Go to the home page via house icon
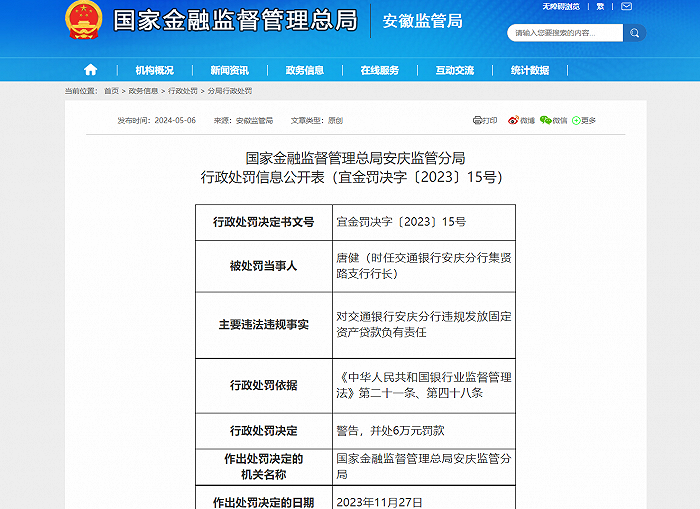700x509 pixels. (x=91, y=70)
